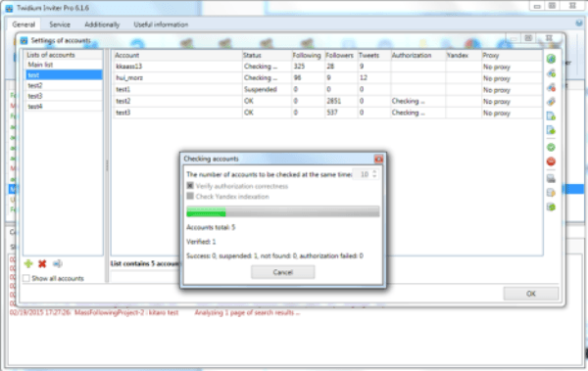Image resolution: width=588 pixels, height=371 pixels.
Task: Cancel the account checking
Action: pos(283,272)
